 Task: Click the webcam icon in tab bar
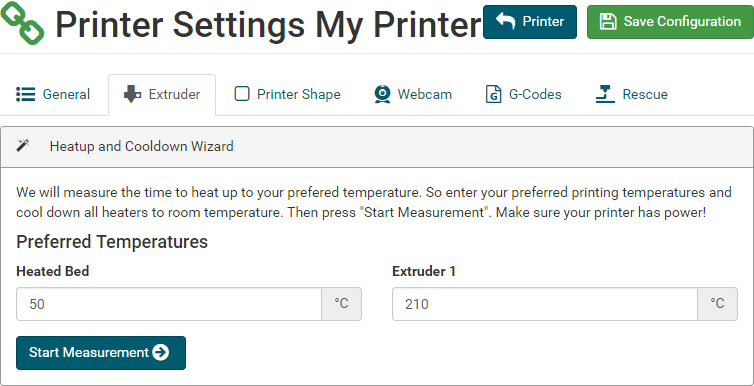(382, 94)
